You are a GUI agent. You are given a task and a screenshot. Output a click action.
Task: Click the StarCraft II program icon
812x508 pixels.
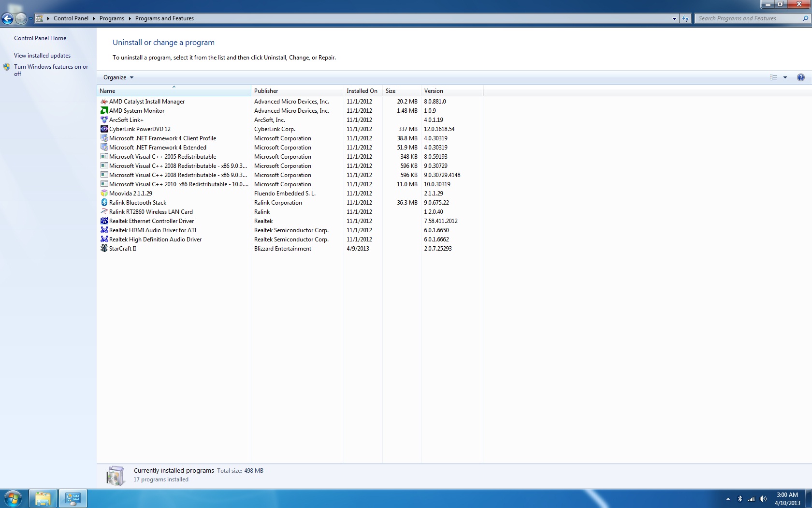(x=104, y=249)
